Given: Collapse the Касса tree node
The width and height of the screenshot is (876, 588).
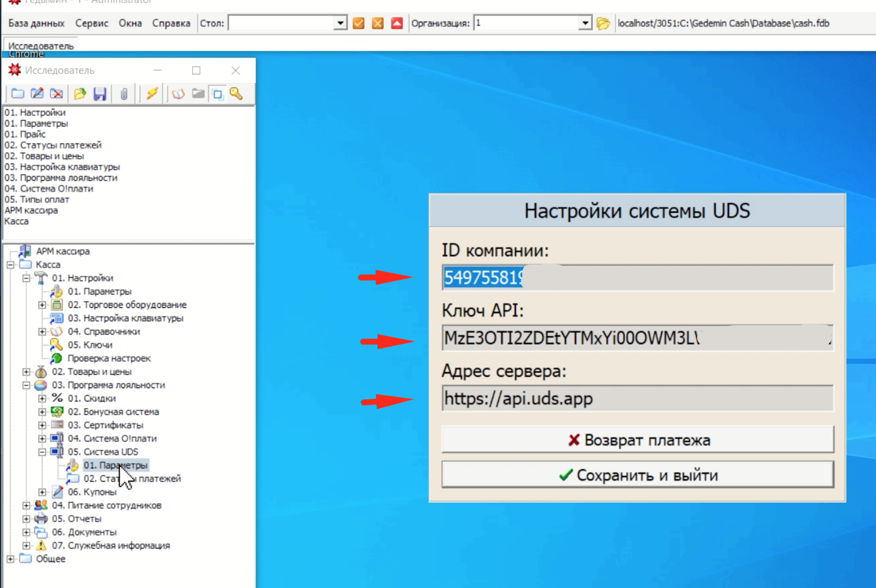Looking at the screenshot, I should click(x=10, y=264).
